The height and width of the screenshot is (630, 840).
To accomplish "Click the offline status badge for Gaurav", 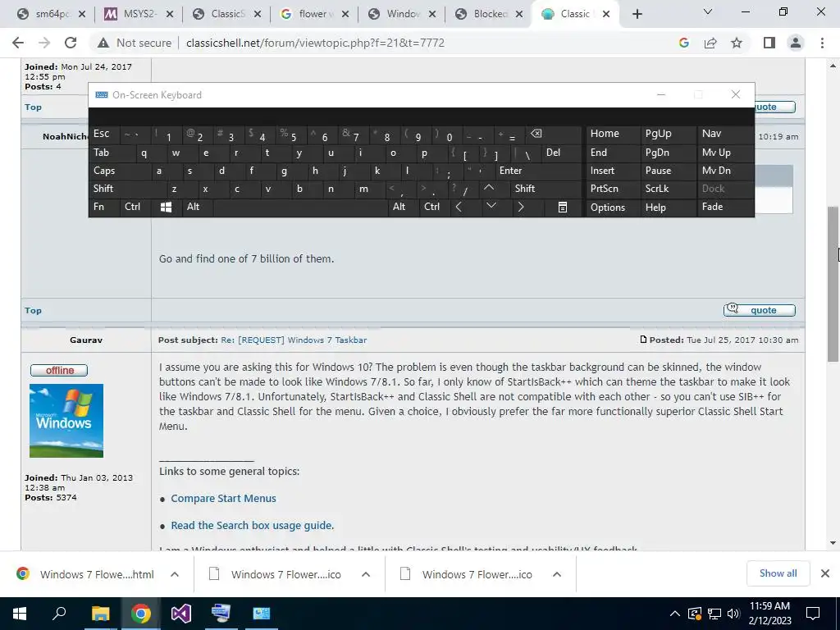I will click(59, 370).
